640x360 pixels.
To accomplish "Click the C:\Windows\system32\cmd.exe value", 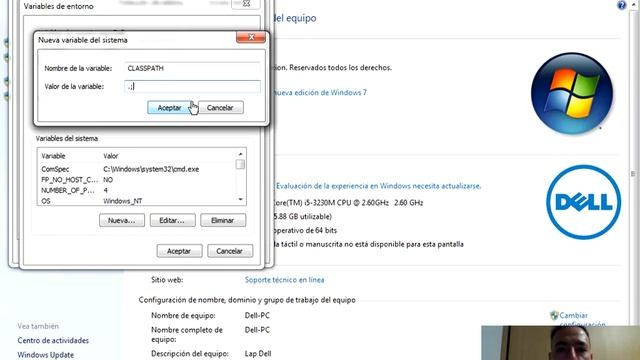I will [151, 169].
